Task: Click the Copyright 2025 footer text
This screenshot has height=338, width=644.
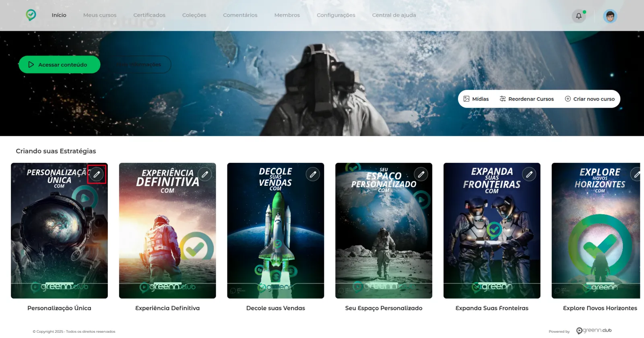Action: (74, 332)
